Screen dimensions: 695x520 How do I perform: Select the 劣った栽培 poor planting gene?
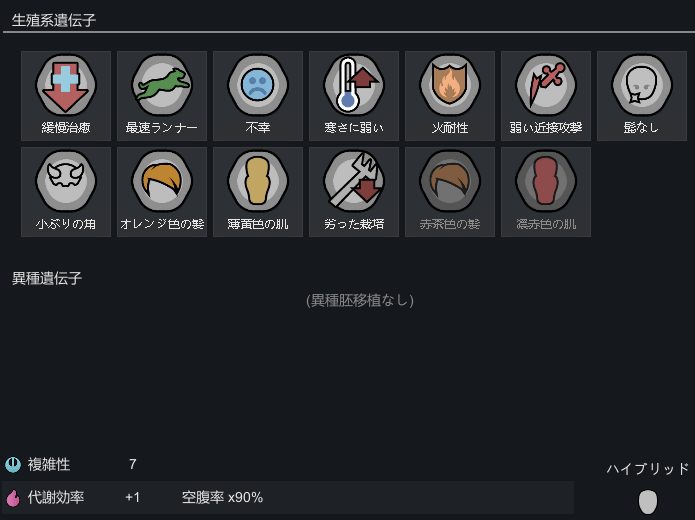(354, 192)
